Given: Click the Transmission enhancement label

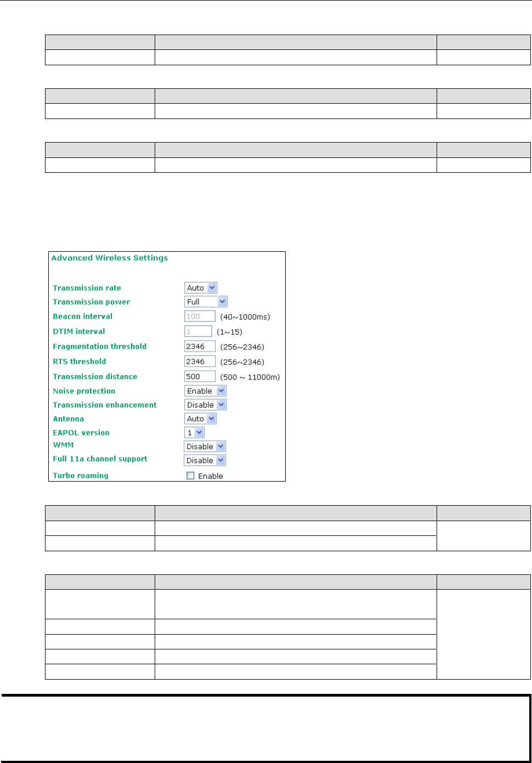Looking at the screenshot, I should (x=105, y=405).
